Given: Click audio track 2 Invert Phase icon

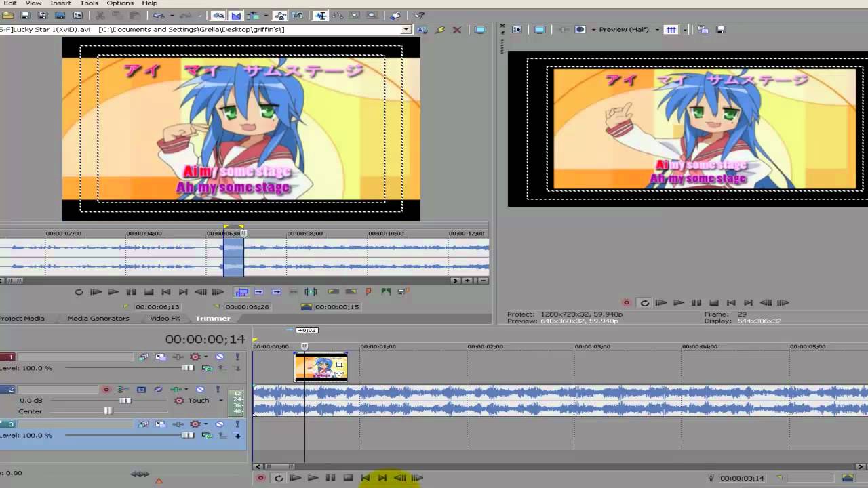Looking at the screenshot, I should coord(158,390).
